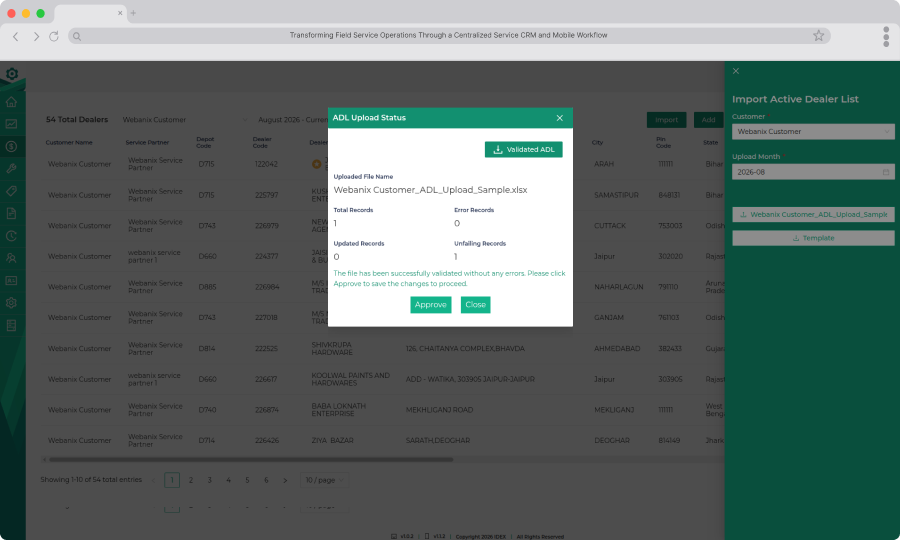Open browser three-dot menu
Image resolution: width=900 pixels, height=540 pixels.
tap(886, 36)
